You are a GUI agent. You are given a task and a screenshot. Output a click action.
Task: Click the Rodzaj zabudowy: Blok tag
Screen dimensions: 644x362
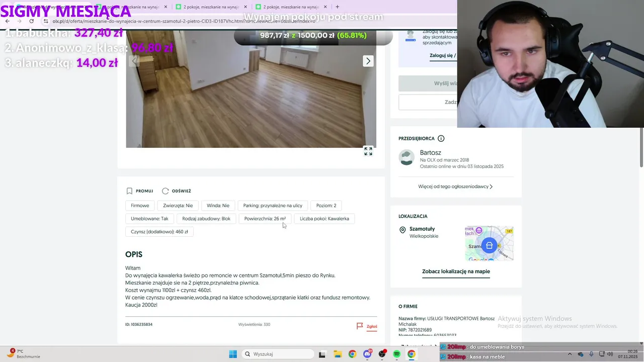[x=206, y=219]
